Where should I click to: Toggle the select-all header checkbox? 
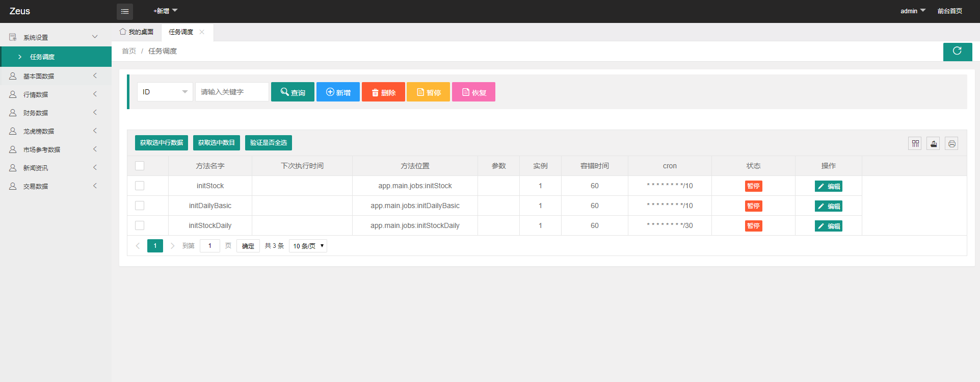tap(140, 166)
